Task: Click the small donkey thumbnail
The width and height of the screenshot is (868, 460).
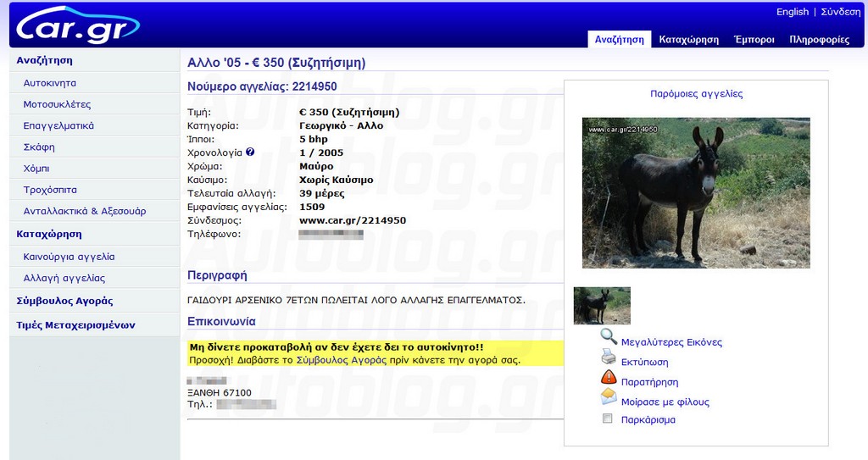Action: click(x=602, y=306)
